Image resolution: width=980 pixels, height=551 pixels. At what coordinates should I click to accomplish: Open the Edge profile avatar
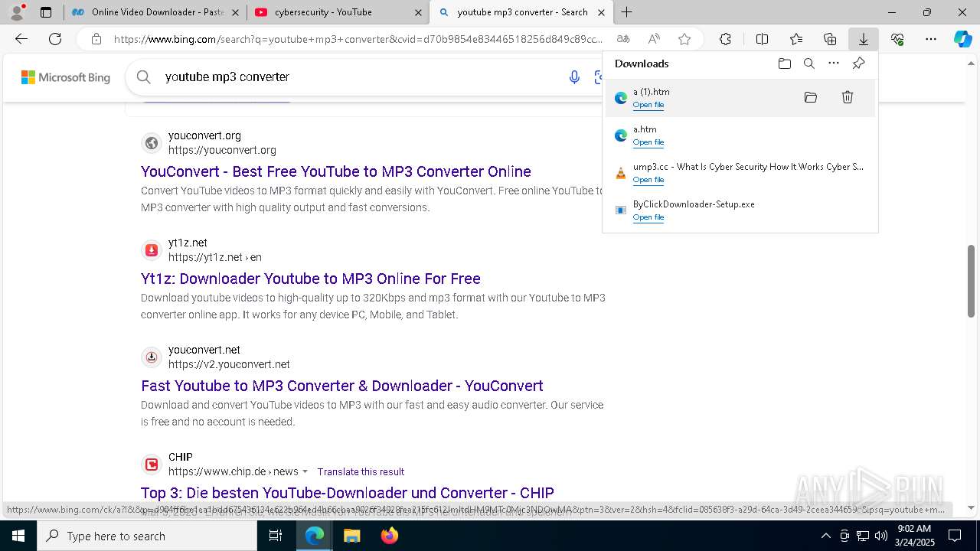[x=16, y=12]
